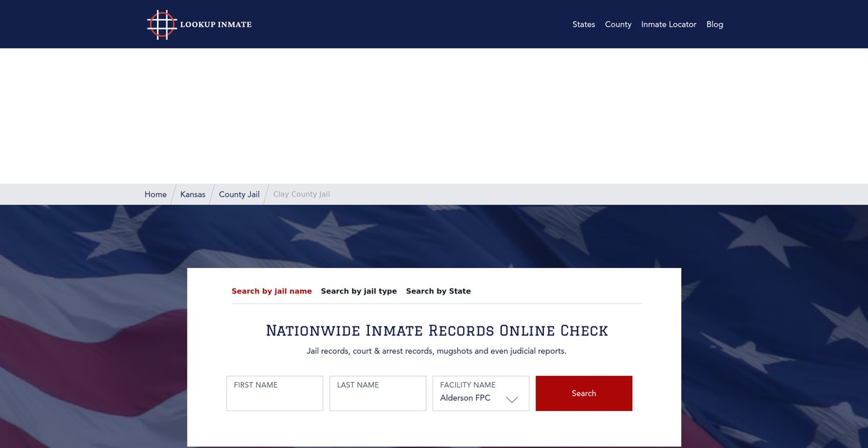Focus the First Name input field

tap(275, 393)
